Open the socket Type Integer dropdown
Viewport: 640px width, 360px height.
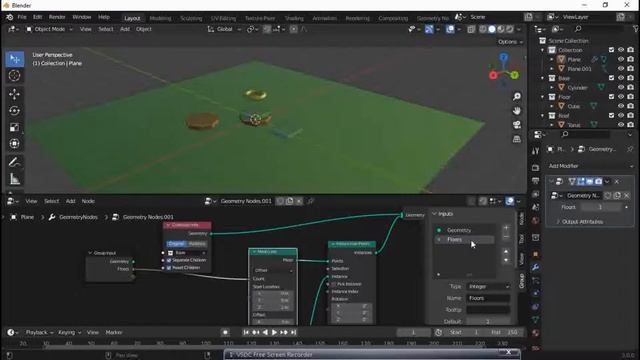[x=488, y=287]
